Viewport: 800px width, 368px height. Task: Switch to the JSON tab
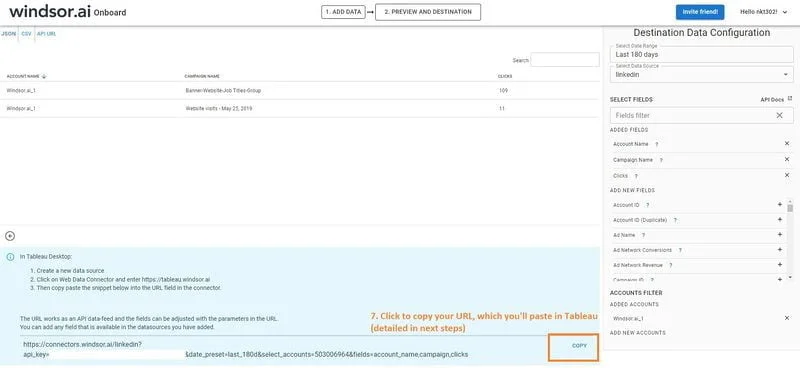tap(9, 34)
